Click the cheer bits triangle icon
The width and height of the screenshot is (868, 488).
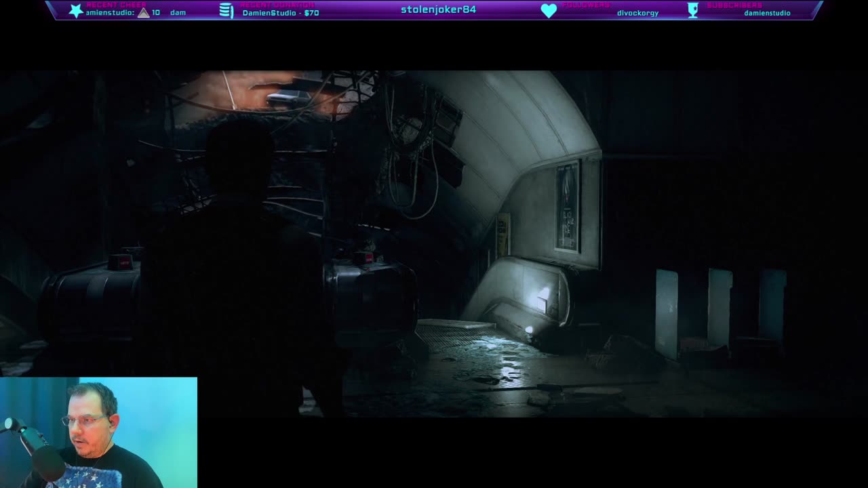(143, 13)
